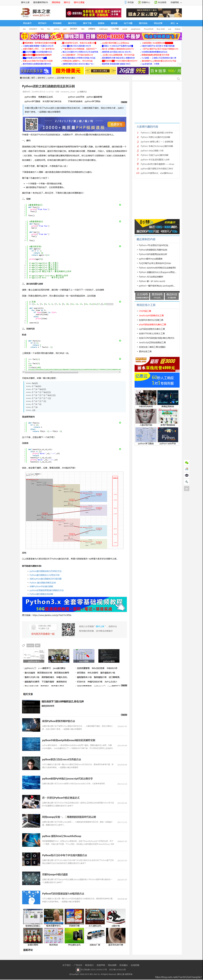The image size is (203, 980).
Task: Open 在线JSON代码检验 tool link
Action: (x=156, y=338)
